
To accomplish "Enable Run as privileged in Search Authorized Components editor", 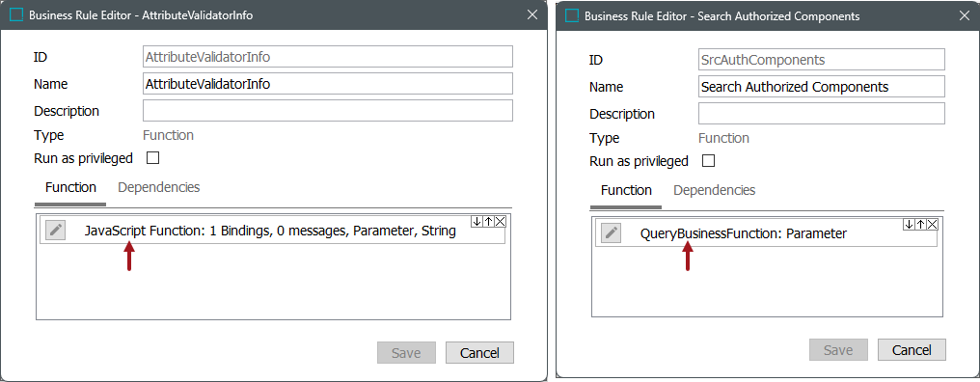I will [x=708, y=161].
